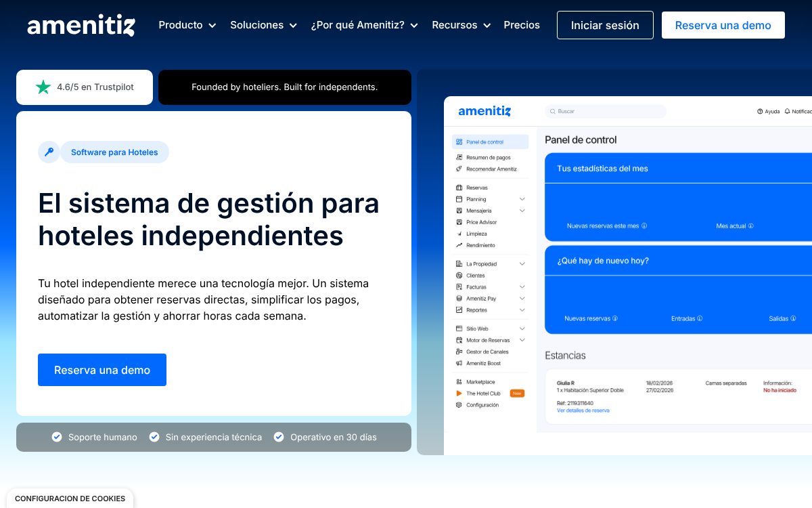The height and width of the screenshot is (508, 812).
Task: Go to the Precios page
Action: click(x=522, y=25)
